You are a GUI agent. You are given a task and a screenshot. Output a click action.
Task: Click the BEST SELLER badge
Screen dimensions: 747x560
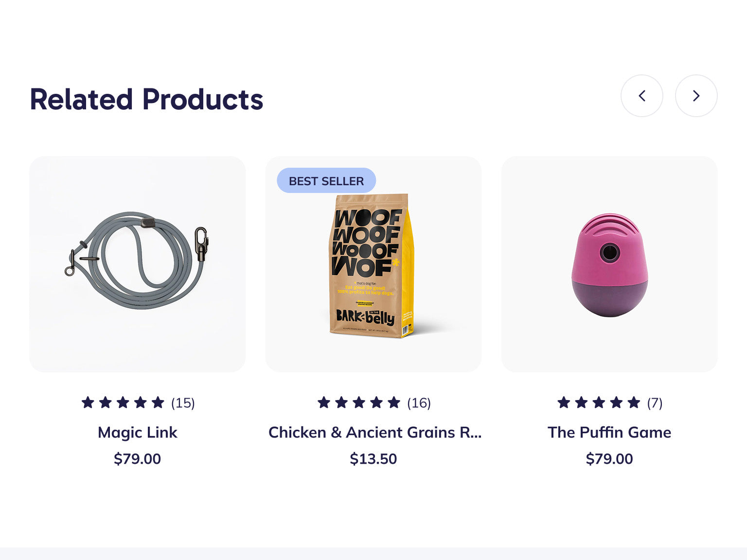pos(326,181)
